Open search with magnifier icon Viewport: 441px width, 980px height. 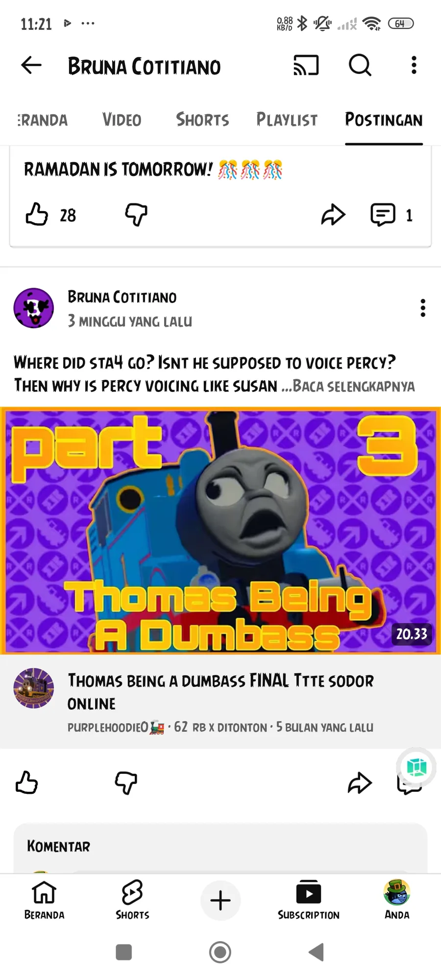pos(360,65)
